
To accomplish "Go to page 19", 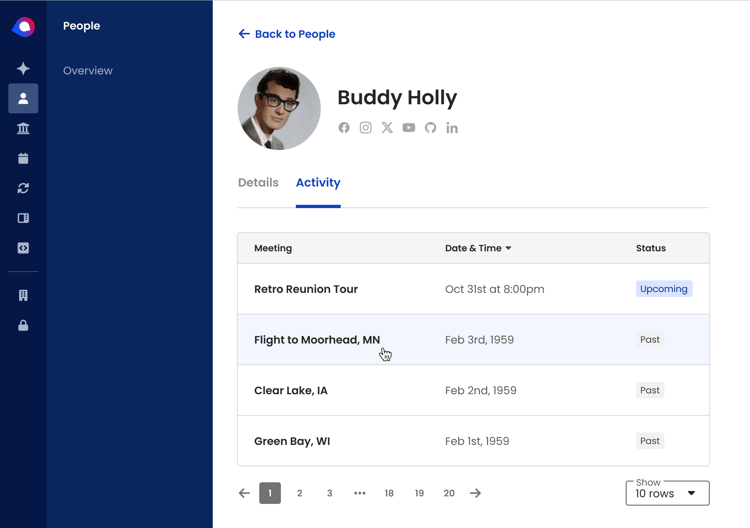I will pyautogui.click(x=419, y=493).
